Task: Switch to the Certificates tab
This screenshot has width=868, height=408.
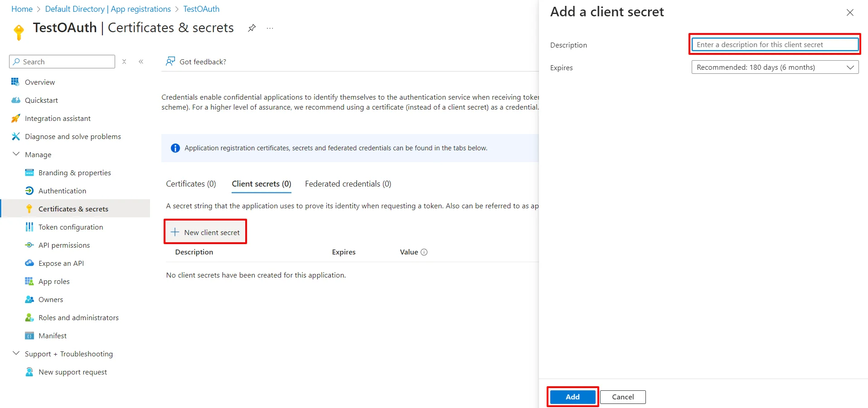Action: pyautogui.click(x=190, y=184)
